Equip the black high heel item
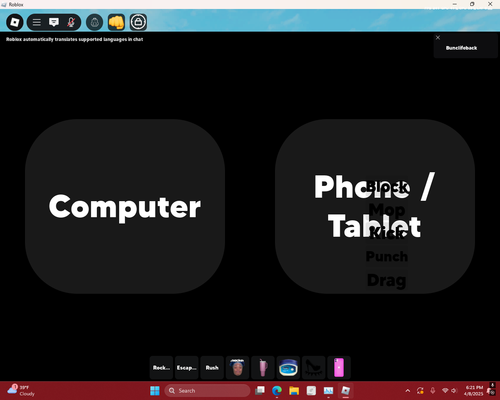 click(x=313, y=368)
